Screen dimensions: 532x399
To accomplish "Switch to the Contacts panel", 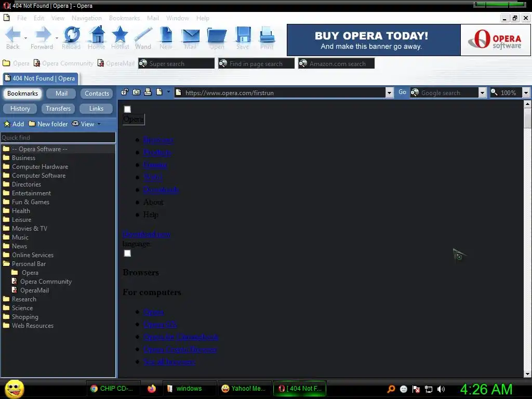I will click(97, 94).
